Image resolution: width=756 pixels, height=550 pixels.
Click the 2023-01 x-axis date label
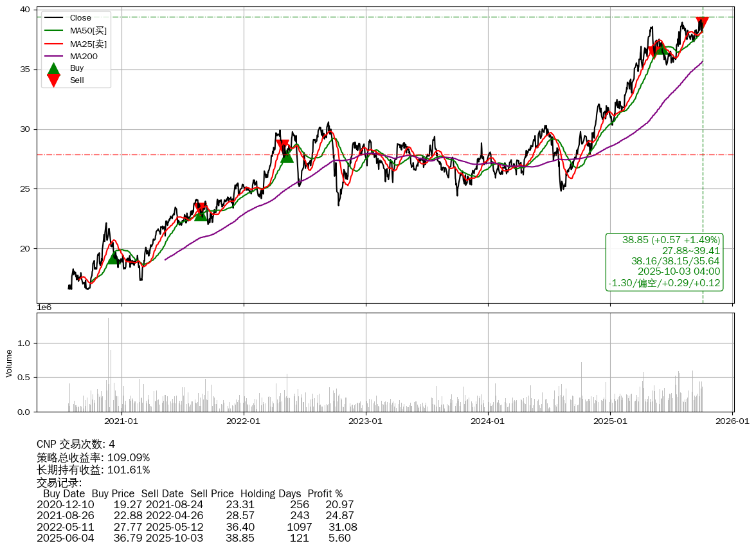[366, 421]
